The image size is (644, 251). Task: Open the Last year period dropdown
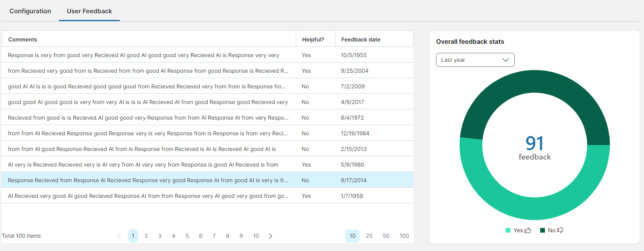pos(470,60)
